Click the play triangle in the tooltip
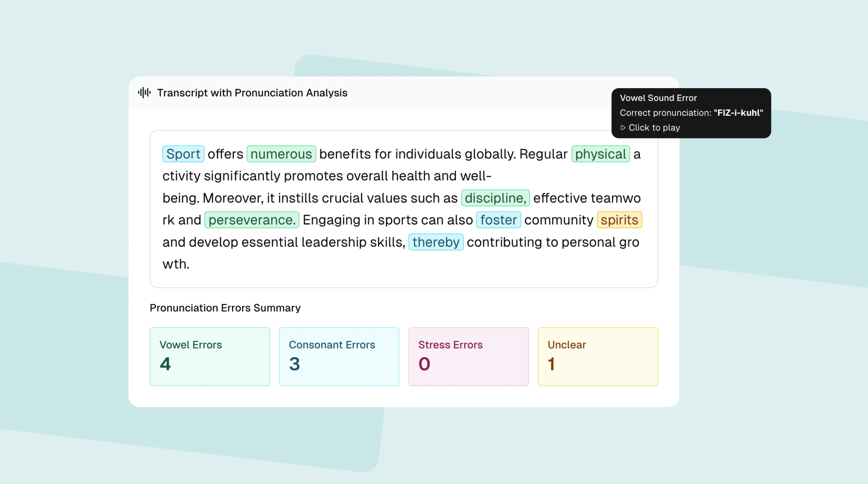Screen dimensions: 868x484 coord(624,127)
